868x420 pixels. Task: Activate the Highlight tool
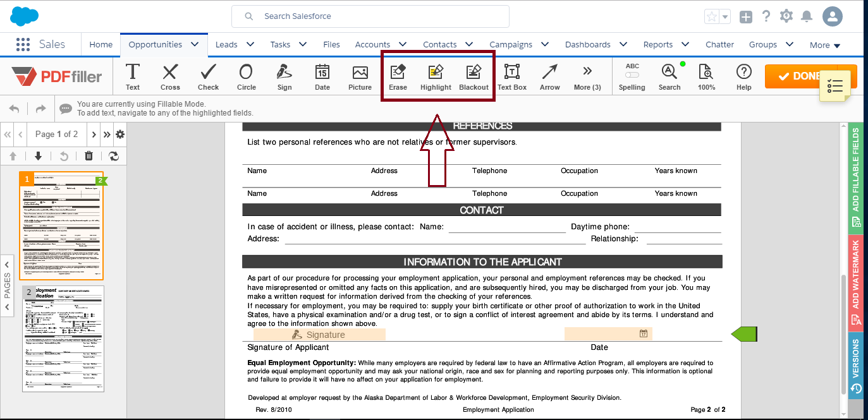(436, 77)
